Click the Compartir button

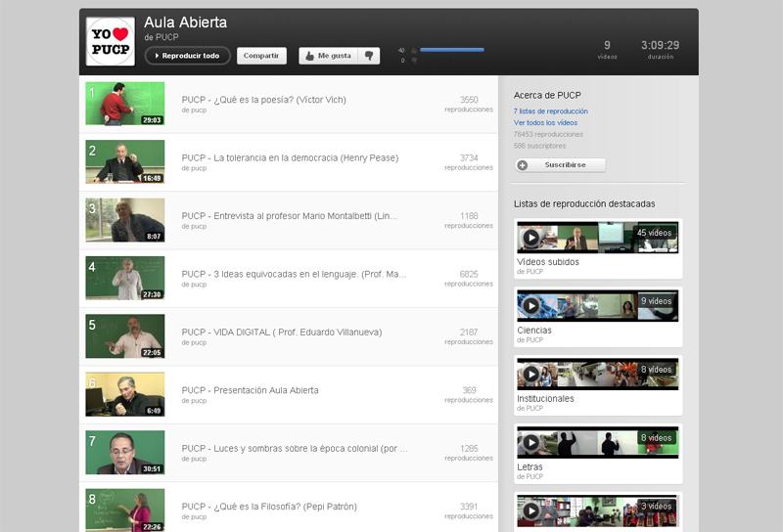coord(261,56)
